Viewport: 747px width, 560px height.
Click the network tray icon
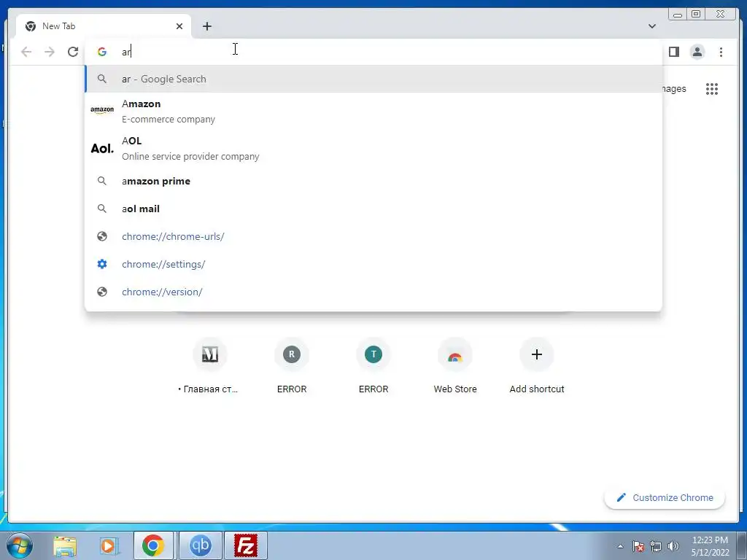(x=656, y=546)
